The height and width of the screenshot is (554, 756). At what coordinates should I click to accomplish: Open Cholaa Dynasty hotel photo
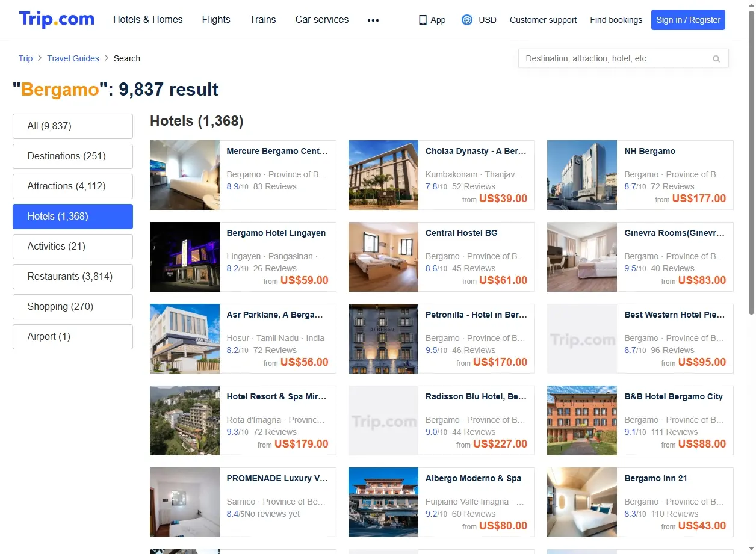pyautogui.click(x=383, y=175)
